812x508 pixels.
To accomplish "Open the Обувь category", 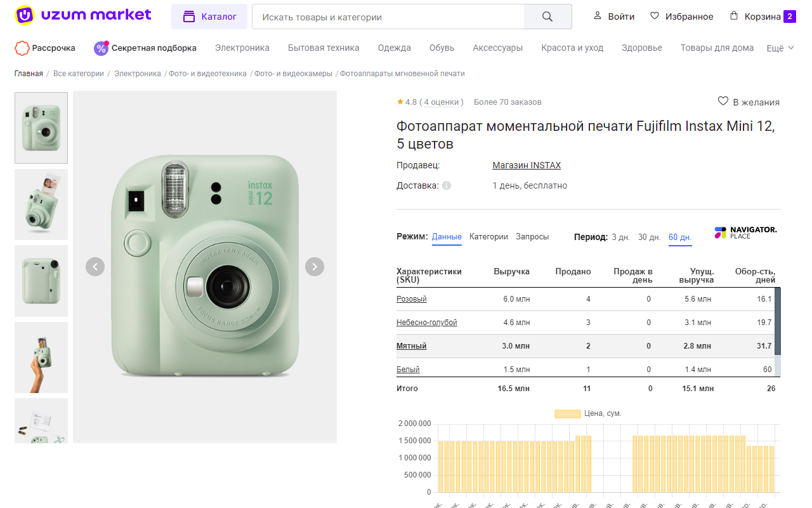I will tap(442, 48).
